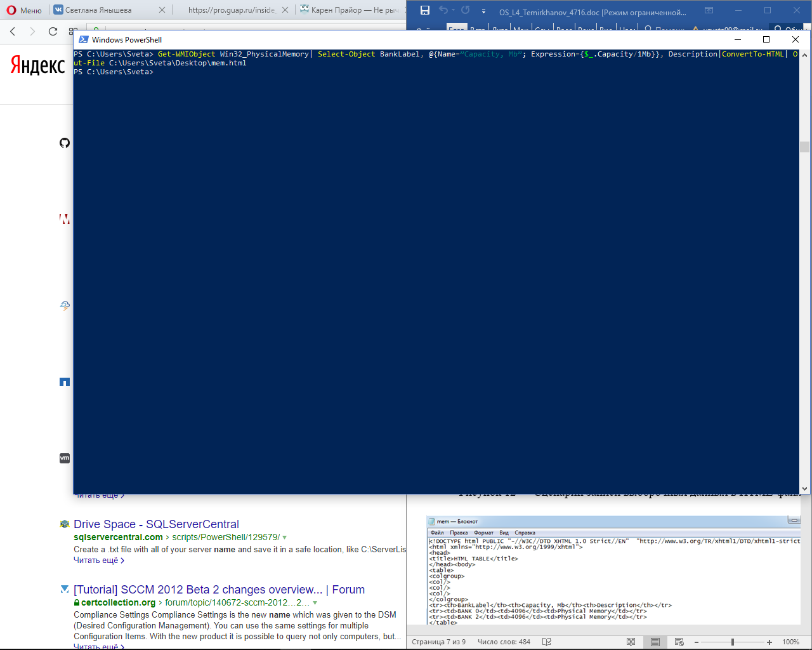Click the 100% zoom level in Word
Image resolution: width=812 pixels, height=650 pixels.
[790, 642]
